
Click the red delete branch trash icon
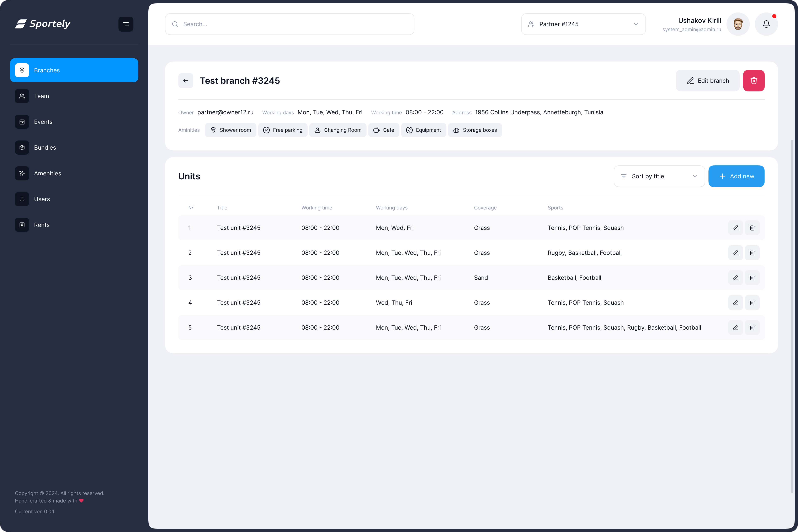click(754, 81)
